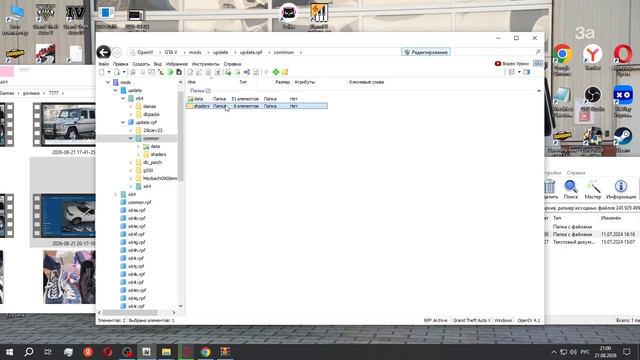Click the new document toolbar icon
The height and width of the screenshot is (360, 640).
pyautogui.click(x=102, y=72)
